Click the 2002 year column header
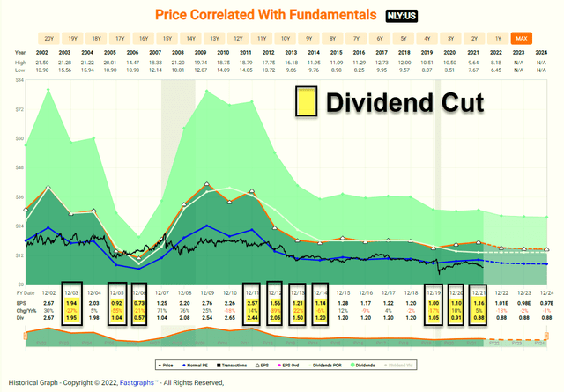 pyautogui.click(x=42, y=53)
